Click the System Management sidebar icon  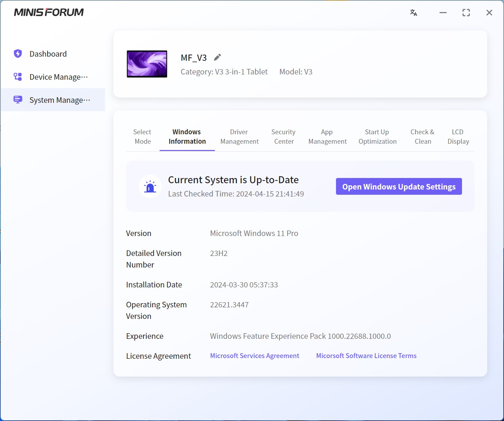(x=18, y=100)
